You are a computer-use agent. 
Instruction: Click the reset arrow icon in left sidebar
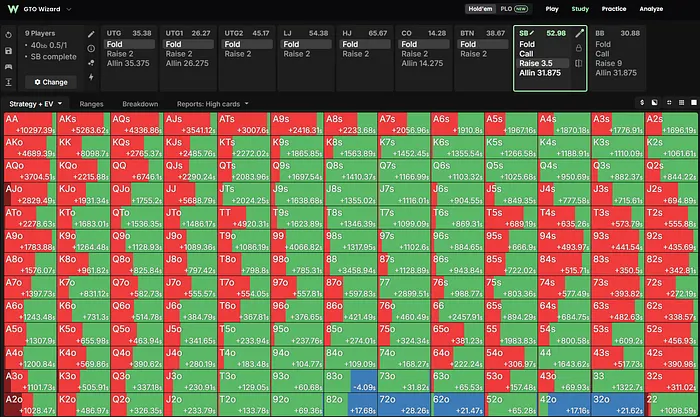(x=8, y=35)
